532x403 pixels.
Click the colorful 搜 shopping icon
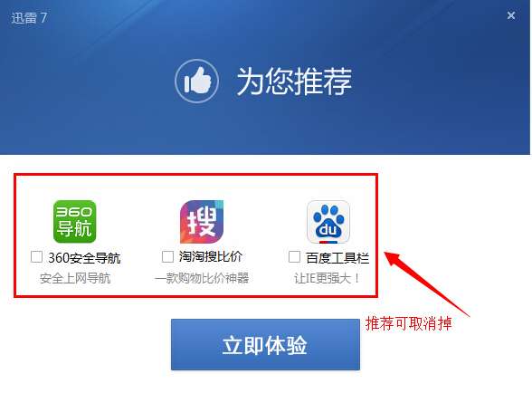click(x=202, y=221)
